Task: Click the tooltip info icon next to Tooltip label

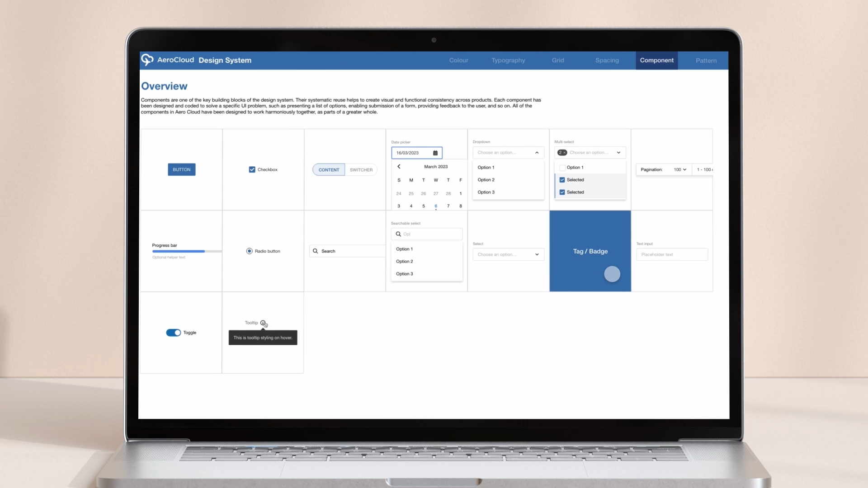Action: [x=263, y=322]
